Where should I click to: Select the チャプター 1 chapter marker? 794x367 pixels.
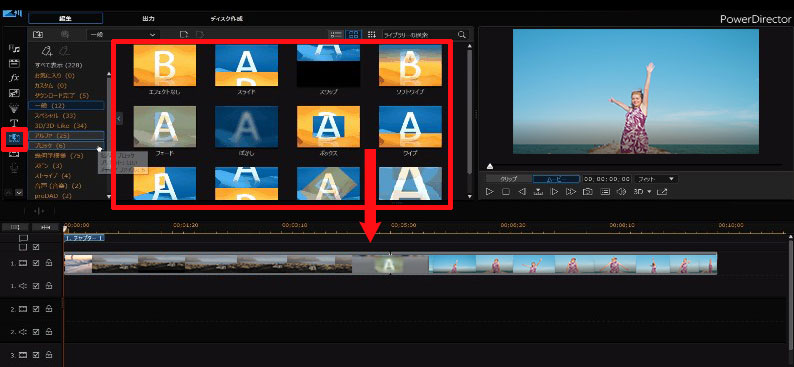[85, 237]
